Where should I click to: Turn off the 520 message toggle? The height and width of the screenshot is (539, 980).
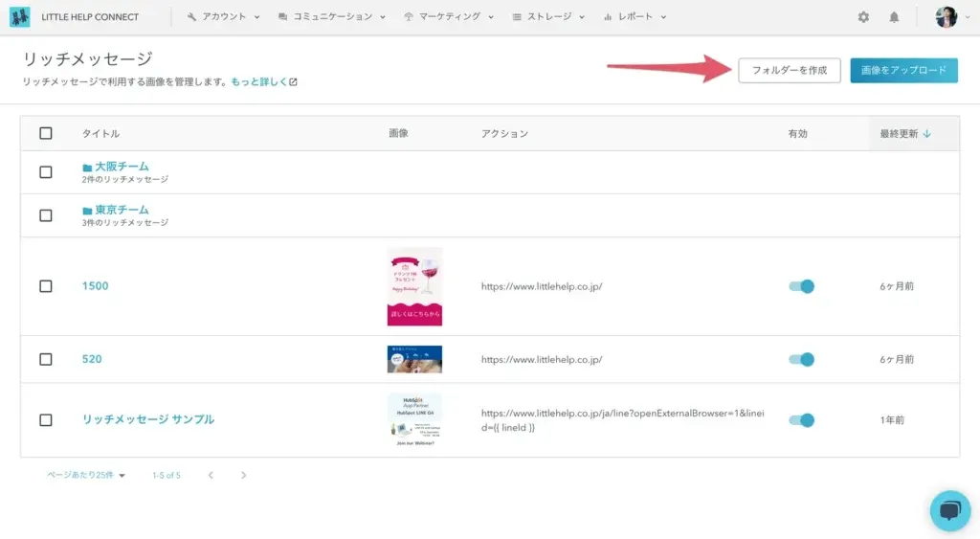coord(801,359)
